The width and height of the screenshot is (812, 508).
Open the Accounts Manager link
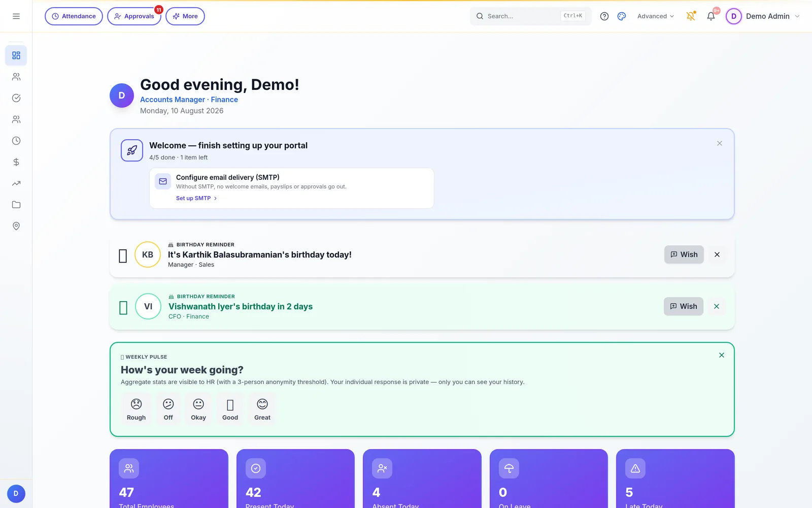tap(173, 100)
